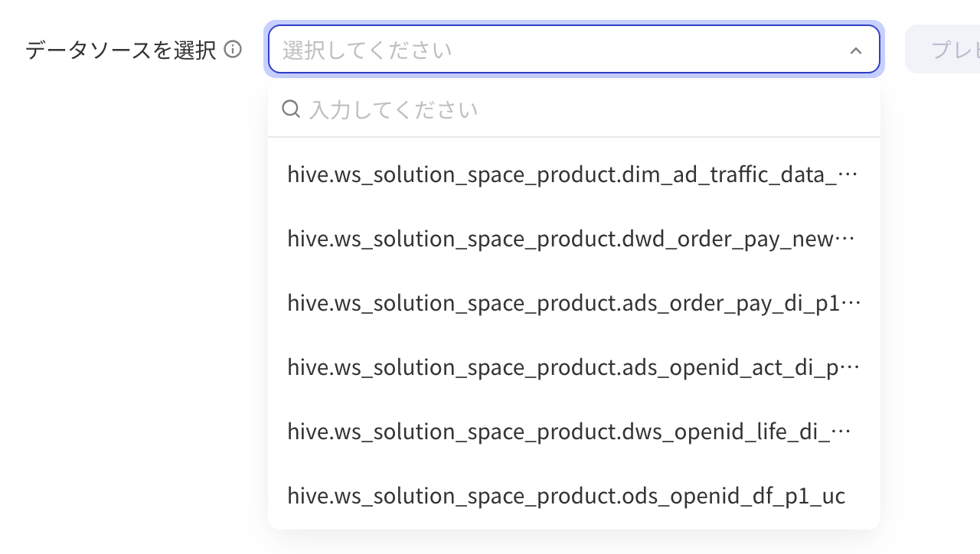
Task: Click the partially visible プレビュー button
Action: point(943,50)
